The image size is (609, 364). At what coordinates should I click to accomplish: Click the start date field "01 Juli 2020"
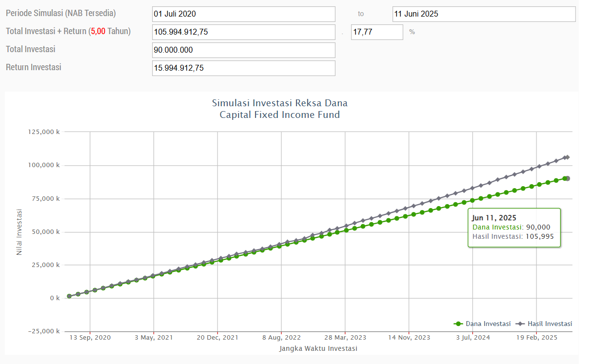244,14
